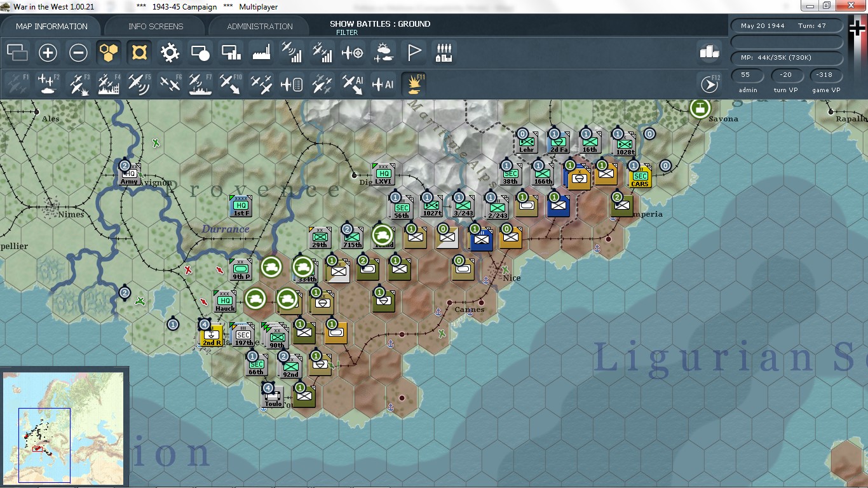Click the Savona city label
868x488 pixels.
[x=723, y=119]
